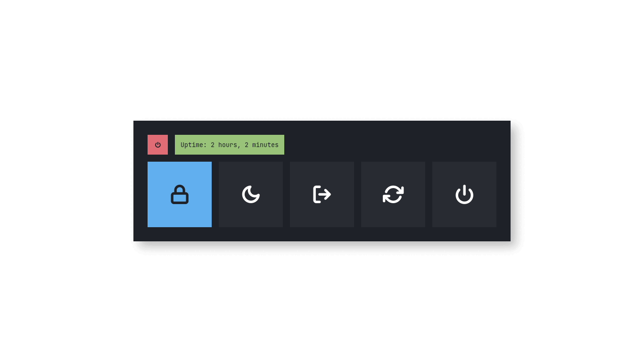Click the padlock lock-screen icon
The width and height of the screenshot is (644, 362).
click(180, 194)
